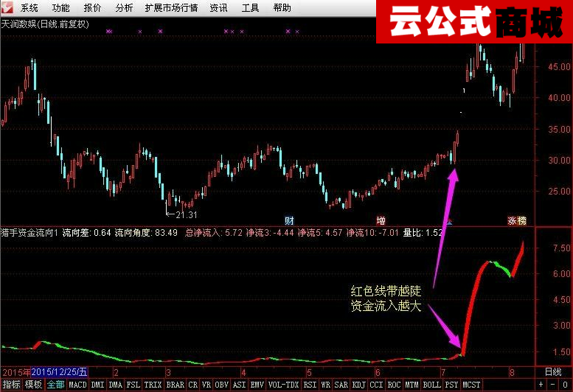
Task: Switch indicator to FSL
Action: tap(133, 385)
